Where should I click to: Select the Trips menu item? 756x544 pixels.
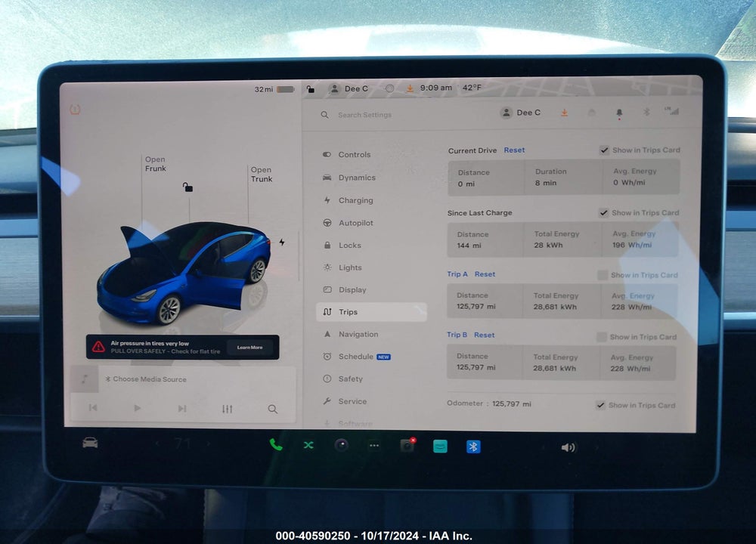click(371, 312)
